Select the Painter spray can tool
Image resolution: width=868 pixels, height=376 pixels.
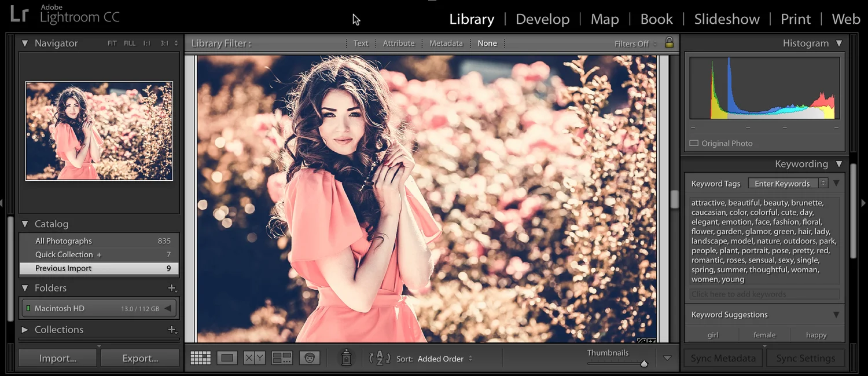(x=345, y=357)
